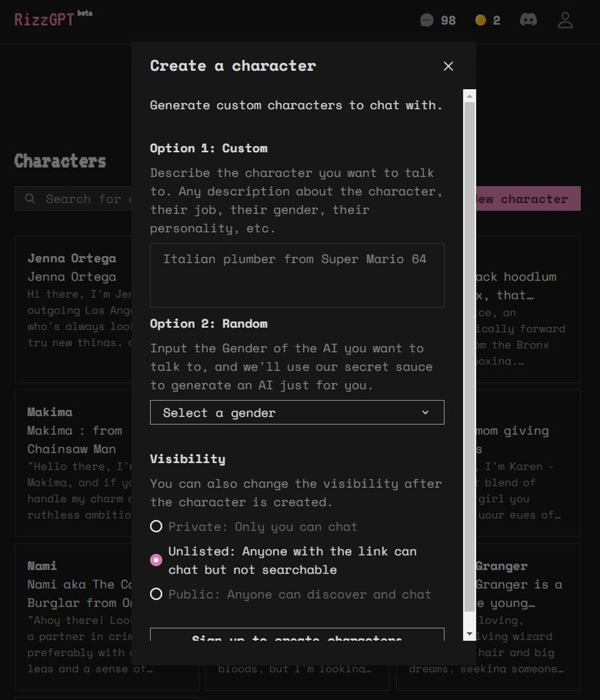Click the coin count 2
Screen dimensions: 600x700
click(496, 20)
